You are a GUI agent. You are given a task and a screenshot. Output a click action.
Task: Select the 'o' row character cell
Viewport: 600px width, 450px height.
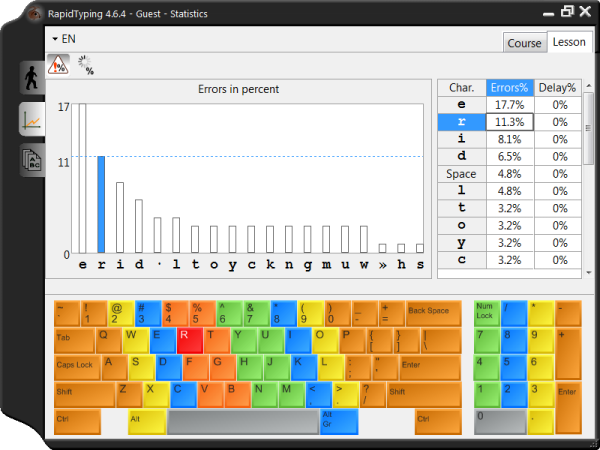point(462,225)
